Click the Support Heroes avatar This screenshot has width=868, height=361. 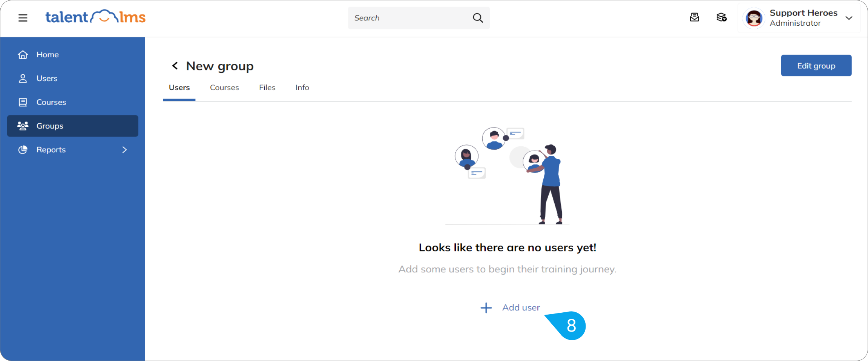[x=754, y=18]
